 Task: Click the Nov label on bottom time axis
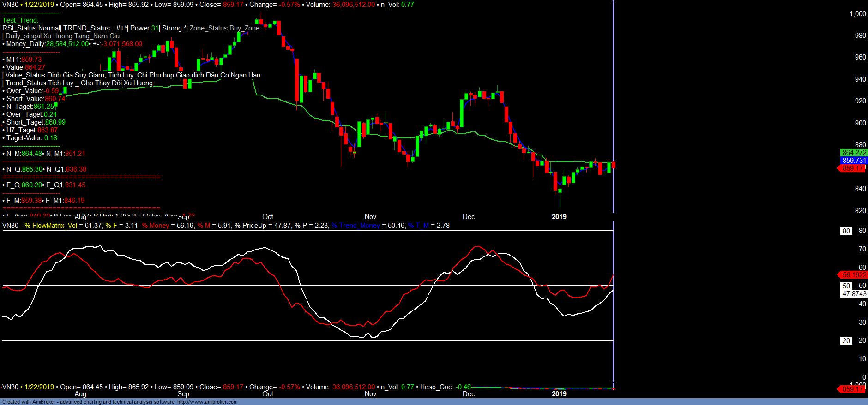click(370, 394)
